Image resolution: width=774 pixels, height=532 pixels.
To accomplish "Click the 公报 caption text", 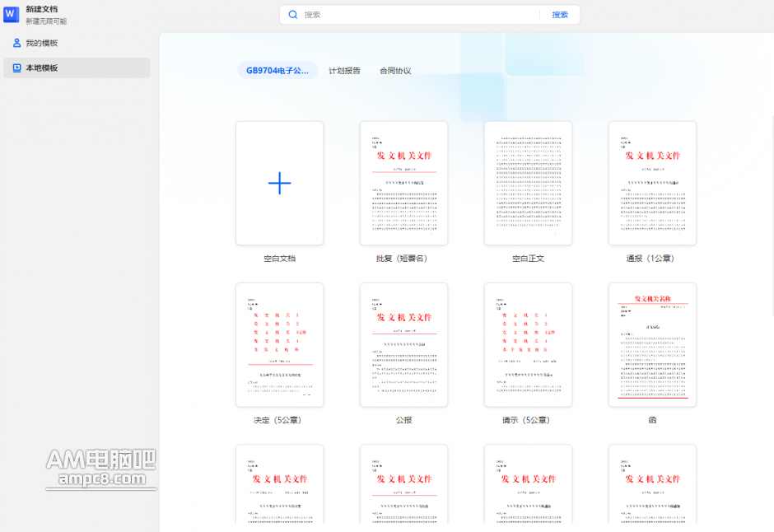I will tap(403, 421).
